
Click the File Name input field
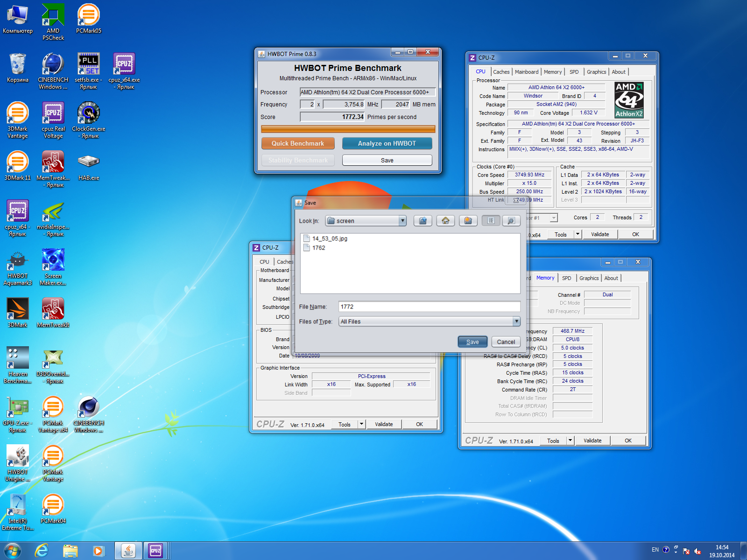pyautogui.click(x=429, y=307)
